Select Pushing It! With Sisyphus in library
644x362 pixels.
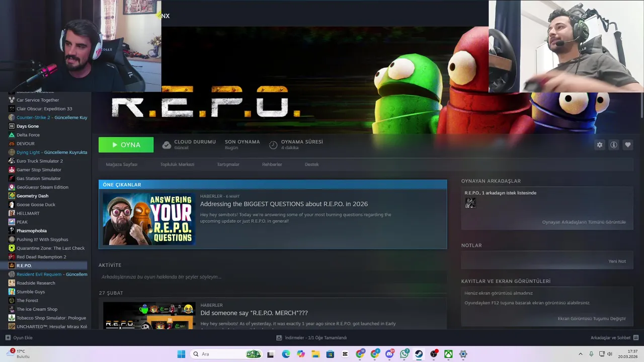[42, 239]
